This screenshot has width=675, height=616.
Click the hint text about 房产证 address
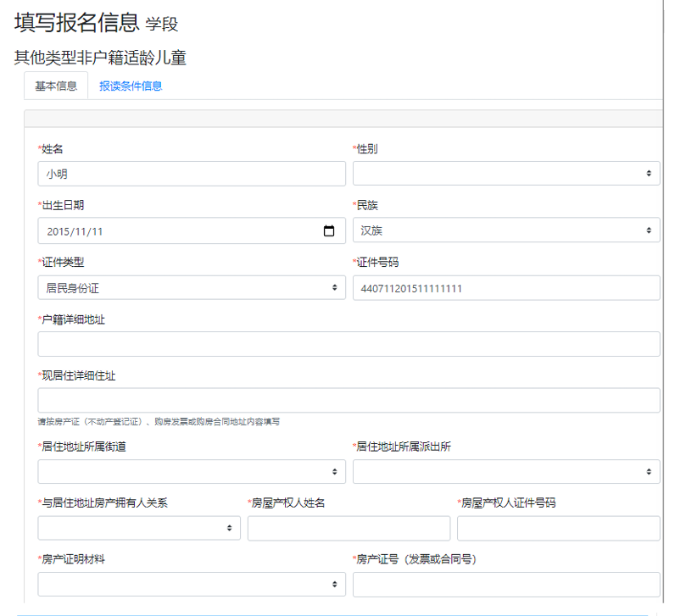tap(159, 422)
